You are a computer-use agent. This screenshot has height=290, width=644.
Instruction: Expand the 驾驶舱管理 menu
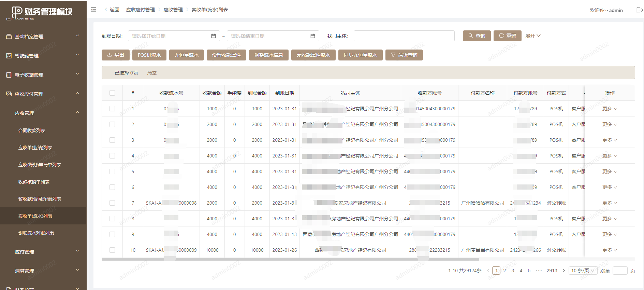coord(77,55)
